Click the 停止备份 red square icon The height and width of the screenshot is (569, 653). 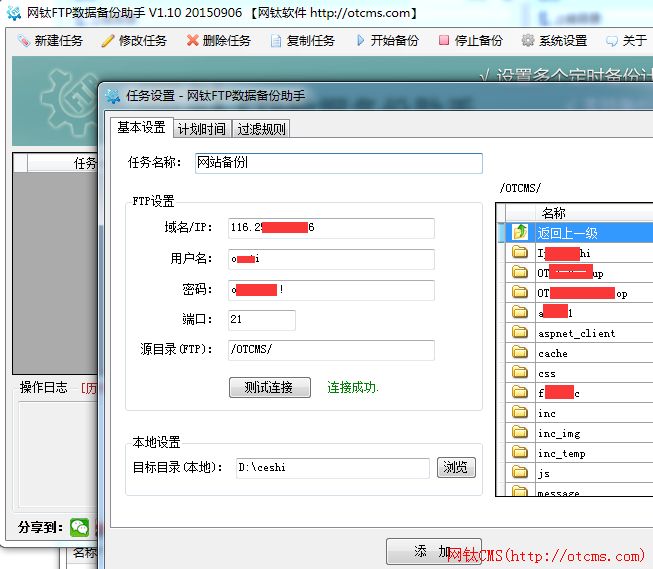(x=444, y=40)
